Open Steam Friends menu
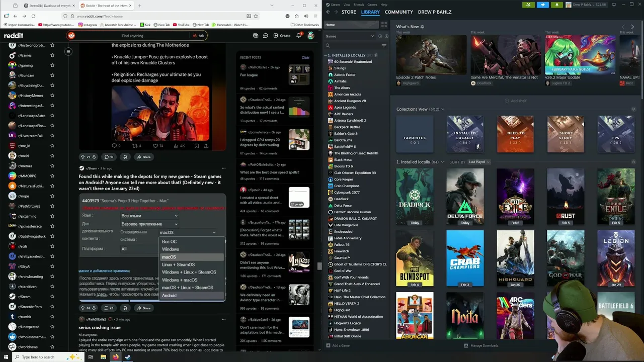 click(x=359, y=5)
